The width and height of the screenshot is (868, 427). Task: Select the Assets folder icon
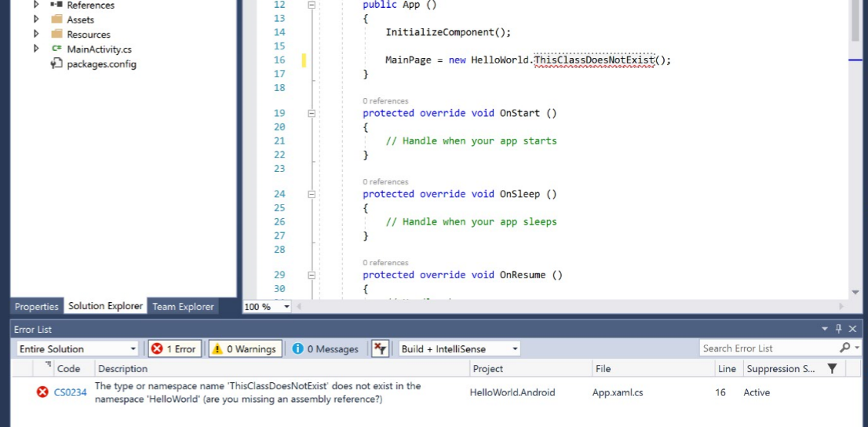tap(57, 20)
